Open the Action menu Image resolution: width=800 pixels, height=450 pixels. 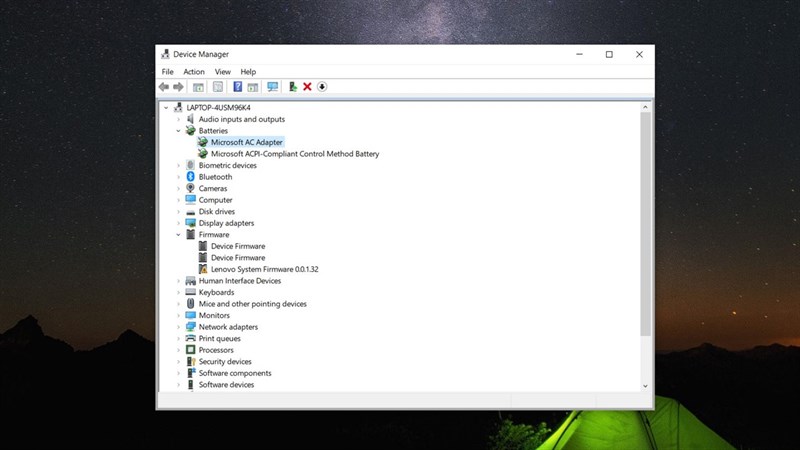click(194, 72)
